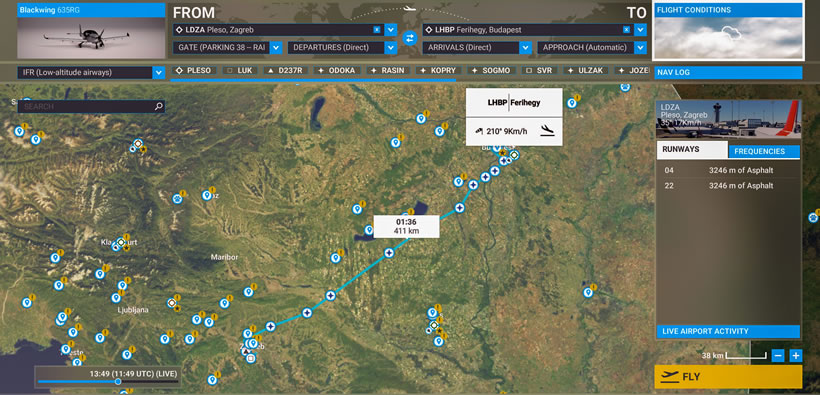Click the yellow FLY button
The image size is (820, 395).
pyautogui.click(x=727, y=377)
